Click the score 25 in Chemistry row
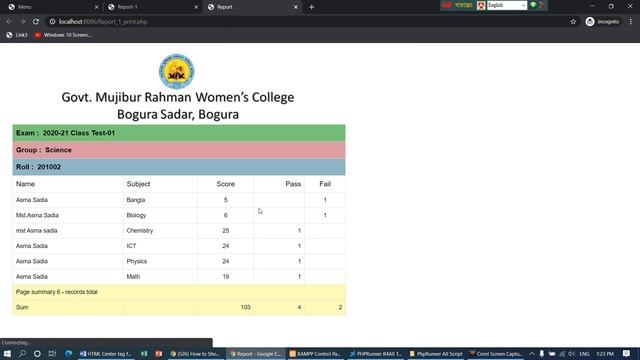This screenshot has height=360, width=640. [x=226, y=231]
